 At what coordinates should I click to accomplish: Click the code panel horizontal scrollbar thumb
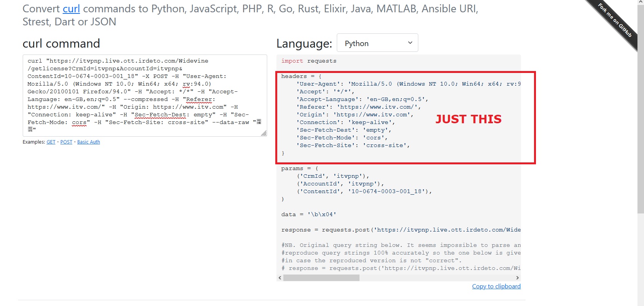coord(321,278)
